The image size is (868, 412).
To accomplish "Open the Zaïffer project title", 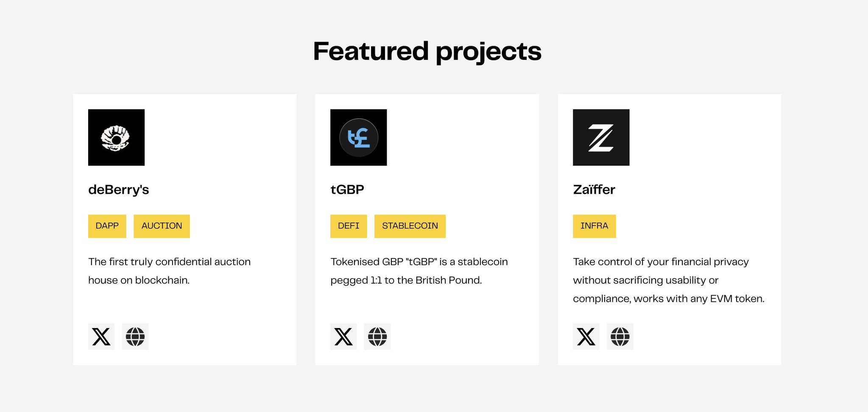I will click(594, 189).
